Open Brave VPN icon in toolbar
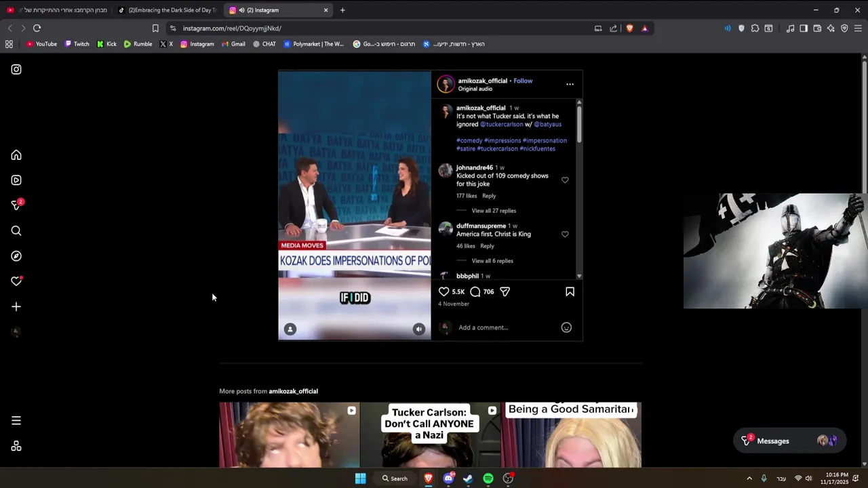This screenshot has width=868, height=488. point(844,28)
